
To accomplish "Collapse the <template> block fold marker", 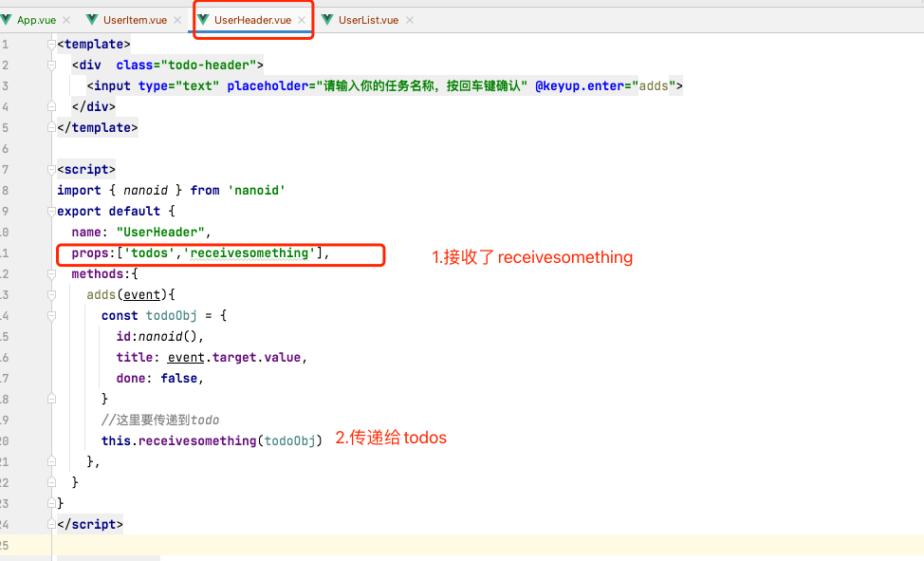I will click(x=51, y=45).
